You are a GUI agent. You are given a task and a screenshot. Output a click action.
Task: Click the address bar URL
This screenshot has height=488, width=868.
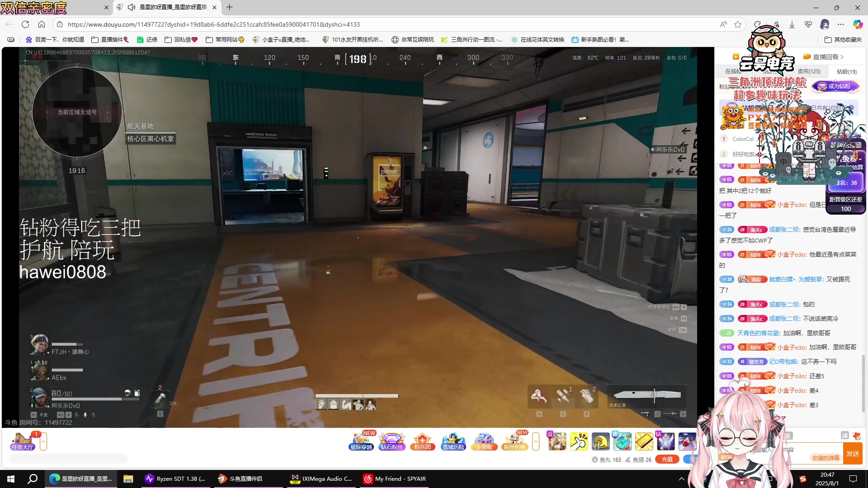[214, 24]
